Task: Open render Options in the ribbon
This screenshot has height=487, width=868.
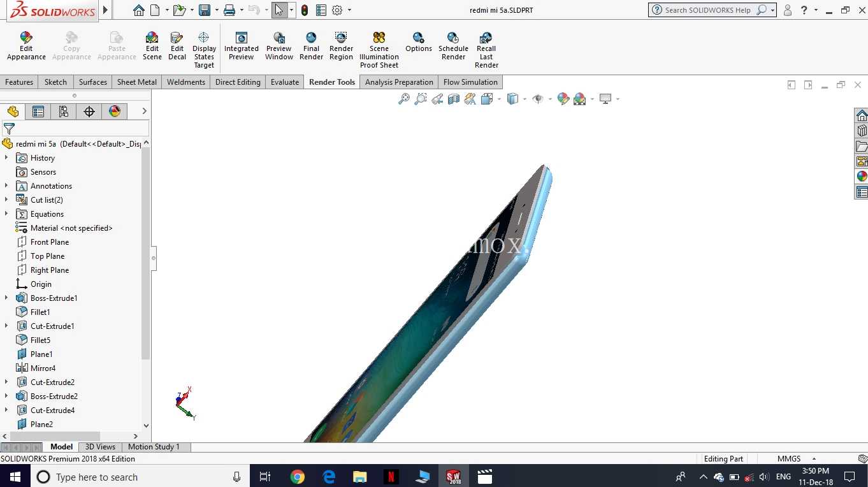Action: 419,42
